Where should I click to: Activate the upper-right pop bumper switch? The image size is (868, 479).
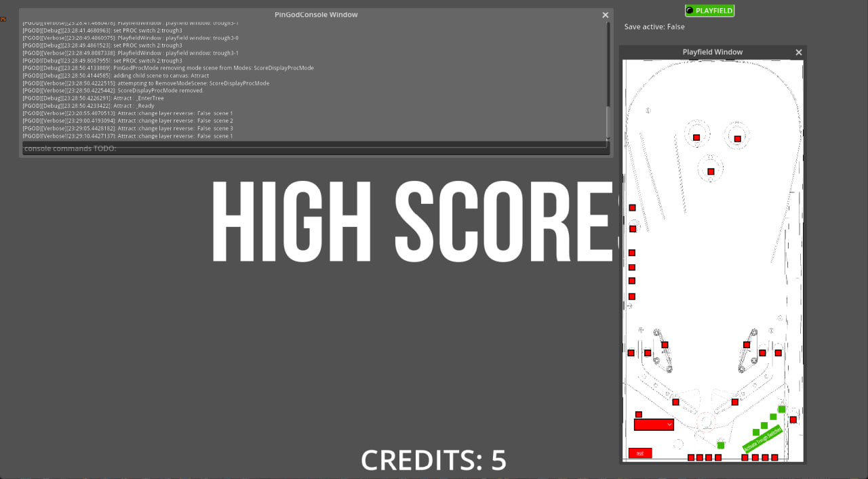pos(738,139)
